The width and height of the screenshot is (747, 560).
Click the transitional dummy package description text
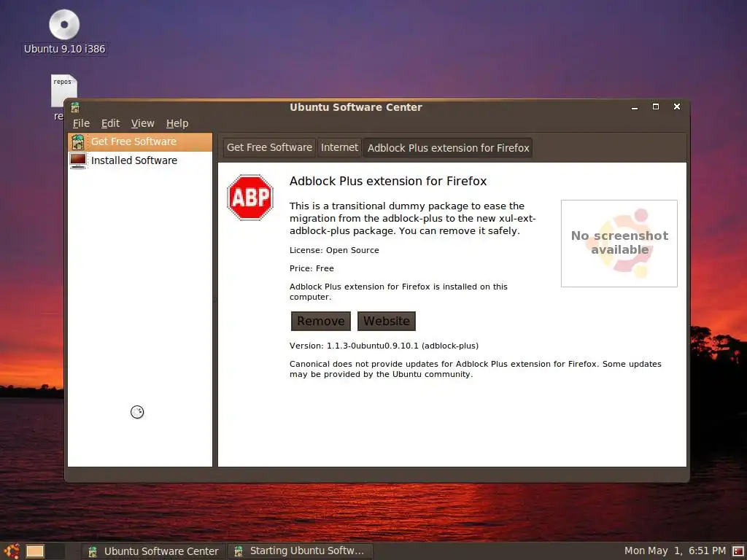coord(412,219)
